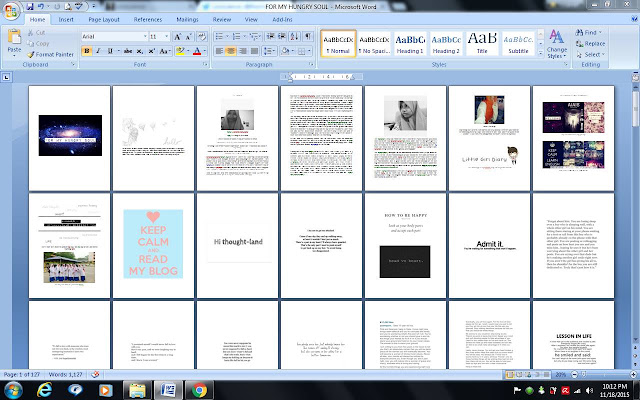Click the Replace button

(590, 43)
